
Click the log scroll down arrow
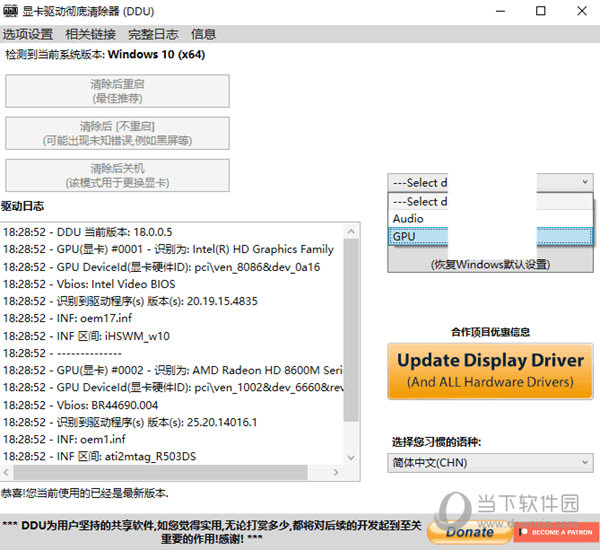coord(351,457)
